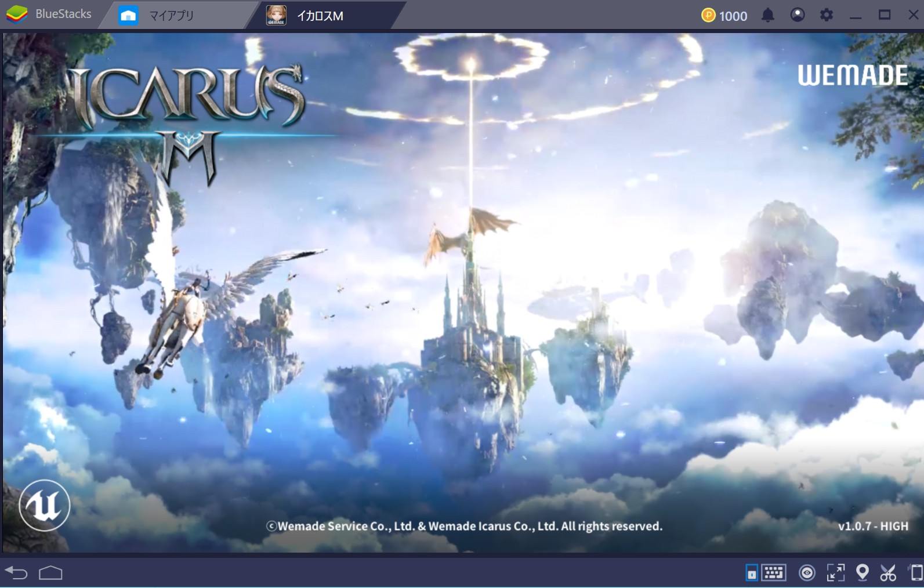Open the location pin tool
Screen dimensions: 924x588
point(863,572)
